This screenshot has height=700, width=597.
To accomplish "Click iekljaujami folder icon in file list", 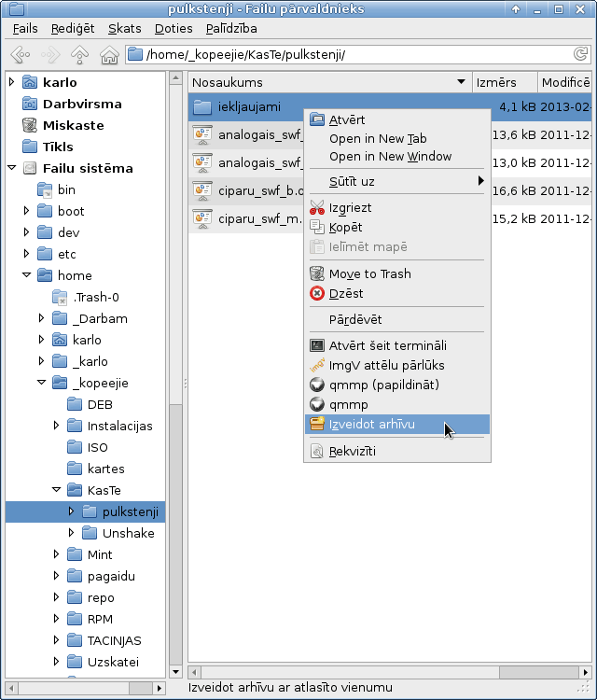I will (202, 106).
